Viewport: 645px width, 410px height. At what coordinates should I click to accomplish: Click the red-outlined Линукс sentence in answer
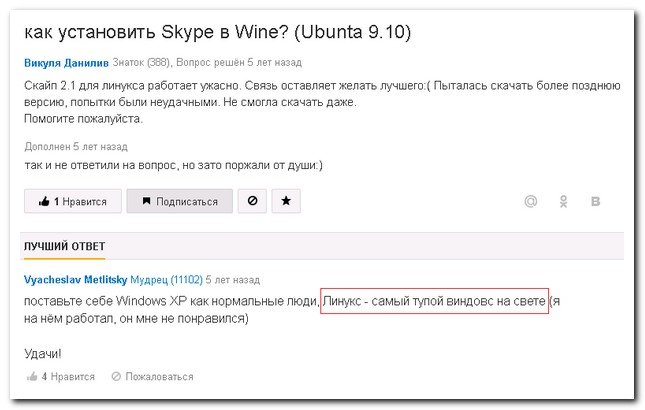click(435, 302)
